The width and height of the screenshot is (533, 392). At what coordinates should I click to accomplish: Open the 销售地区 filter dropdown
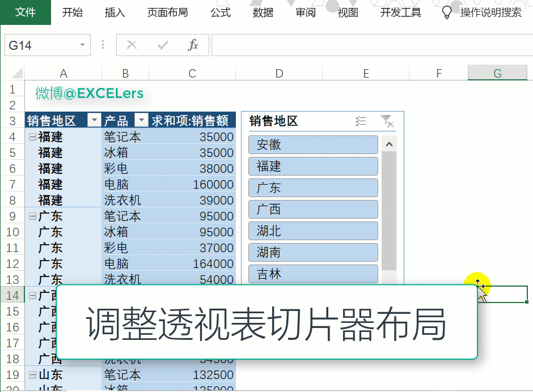(94, 121)
